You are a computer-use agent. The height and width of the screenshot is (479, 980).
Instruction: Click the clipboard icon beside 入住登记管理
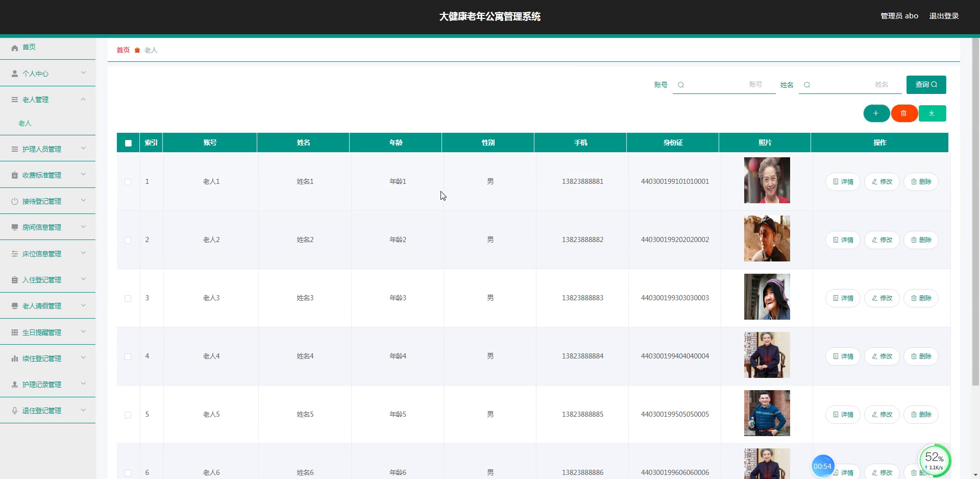pyautogui.click(x=15, y=280)
